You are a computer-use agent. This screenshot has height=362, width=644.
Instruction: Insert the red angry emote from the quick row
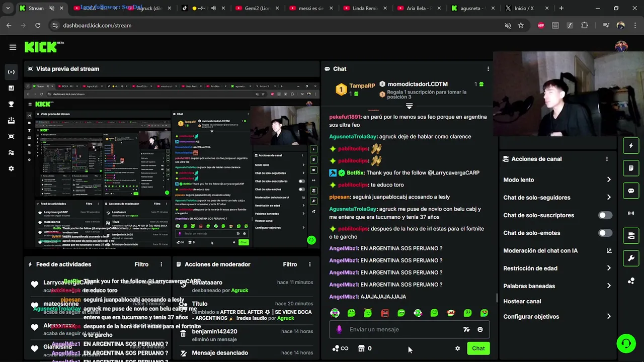pos(385,313)
